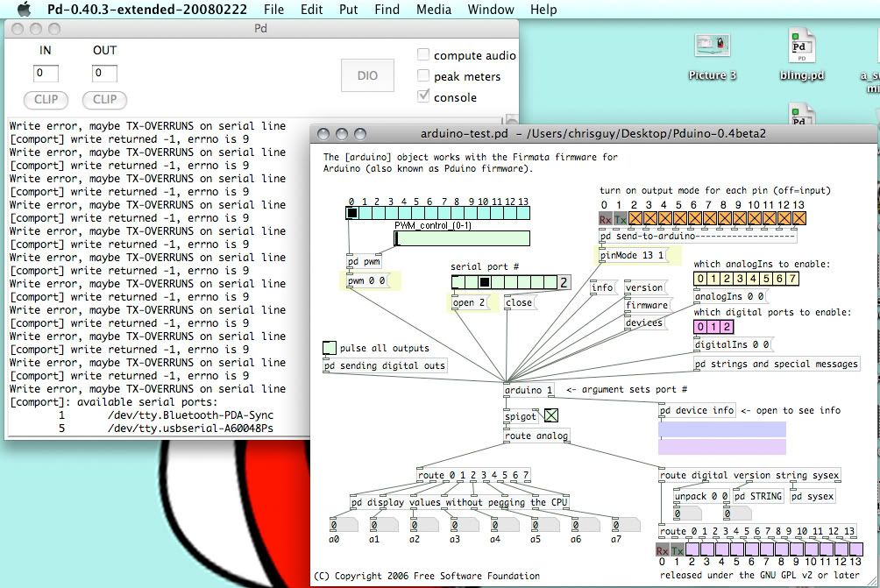Click the DIO button
The height and width of the screenshot is (588, 880).
tap(367, 75)
